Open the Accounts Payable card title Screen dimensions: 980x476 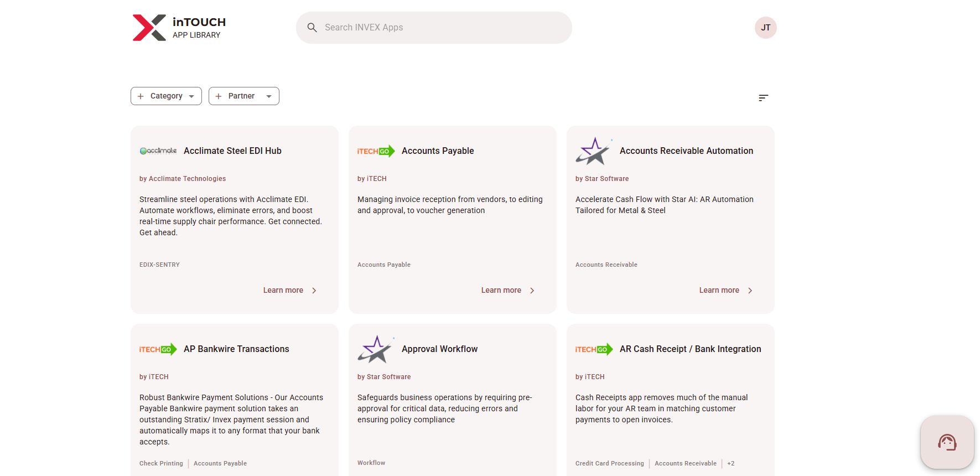pyautogui.click(x=438, y=151)
